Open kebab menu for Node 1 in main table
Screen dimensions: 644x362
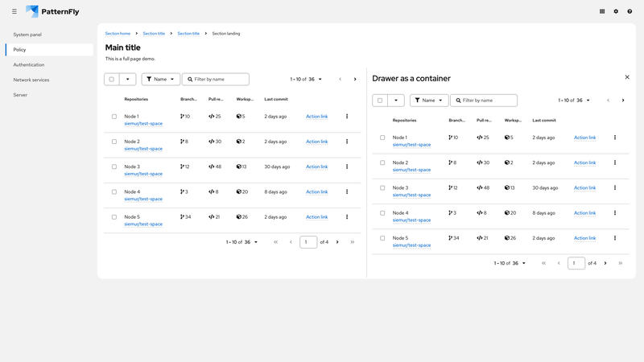coord(347,117)
